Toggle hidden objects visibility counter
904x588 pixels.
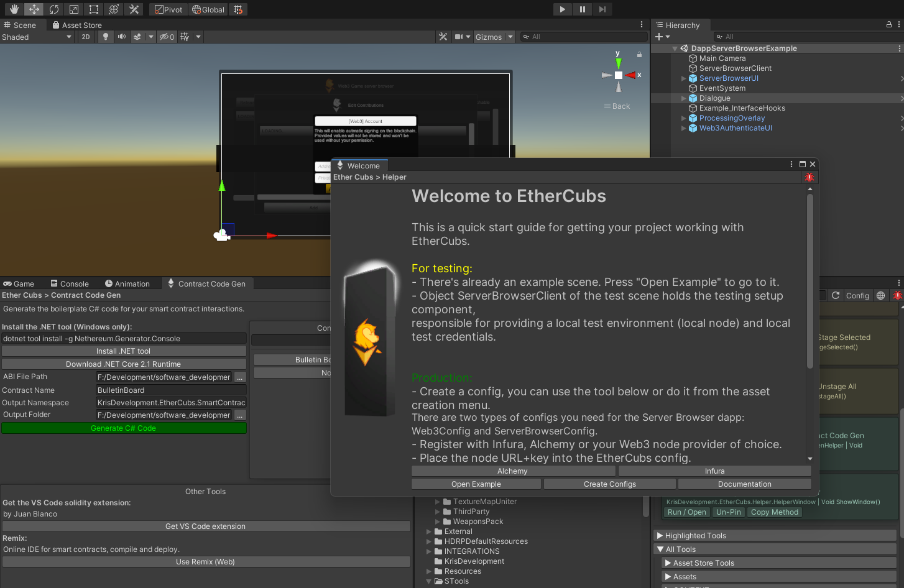click(167, 37)
